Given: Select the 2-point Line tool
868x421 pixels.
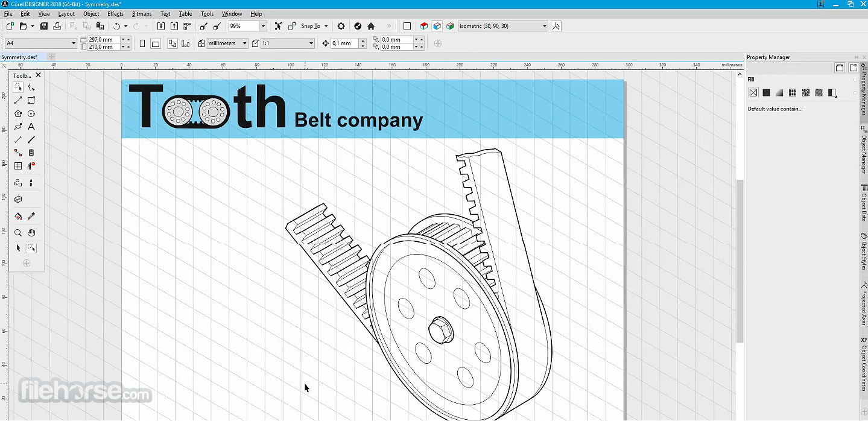Looking at the screenshot, I should 18,100.
